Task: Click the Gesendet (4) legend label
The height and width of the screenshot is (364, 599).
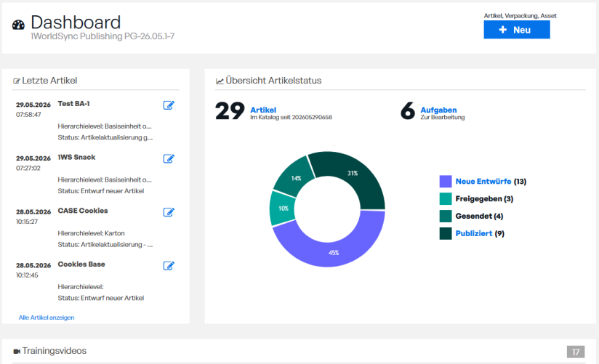Action: pyautogui.click(x=480, y=217)
